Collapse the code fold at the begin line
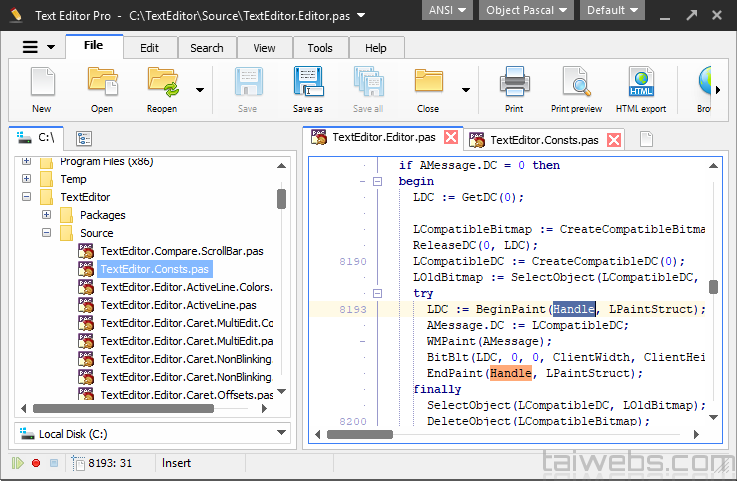 pyautogui.click(x=377, y=182)
